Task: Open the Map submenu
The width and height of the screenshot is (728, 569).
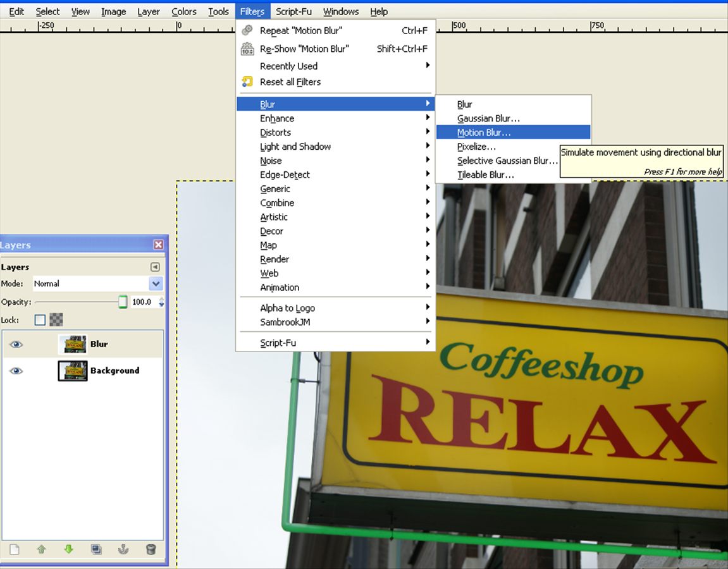Action: 335,245
